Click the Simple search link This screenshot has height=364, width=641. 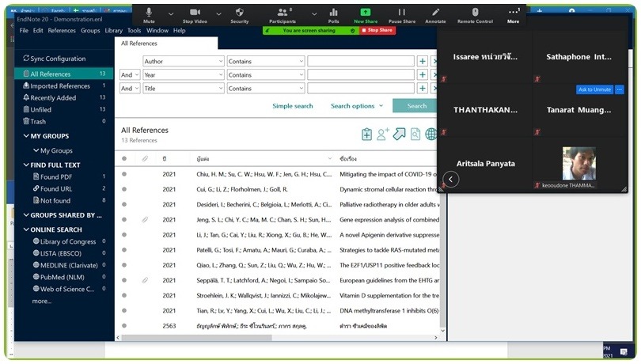(293, 106)
